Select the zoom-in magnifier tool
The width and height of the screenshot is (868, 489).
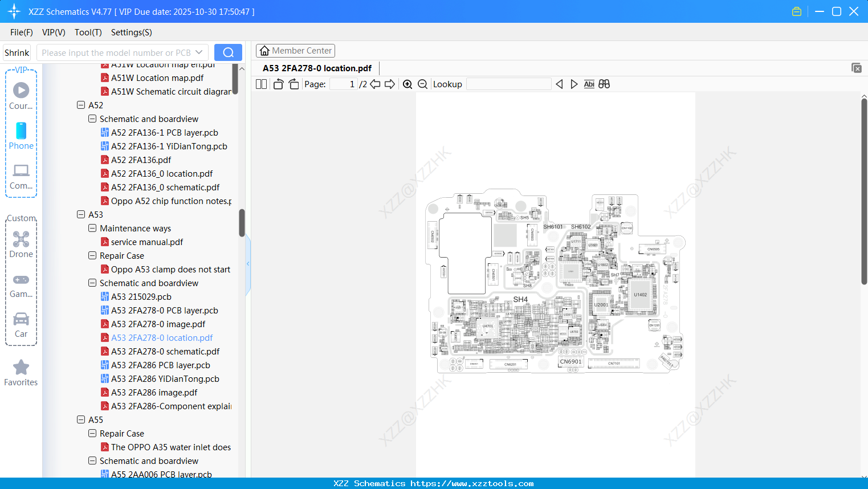point(407,84)
